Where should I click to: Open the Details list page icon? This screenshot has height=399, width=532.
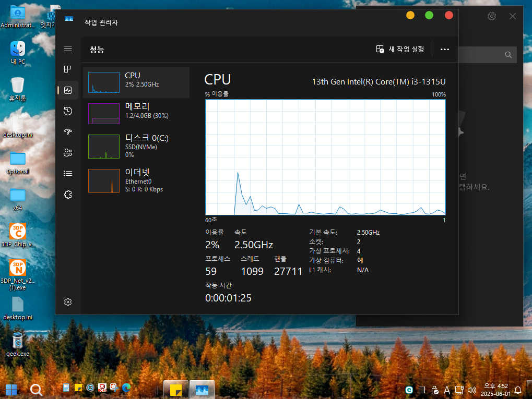[x=68, y=174]
